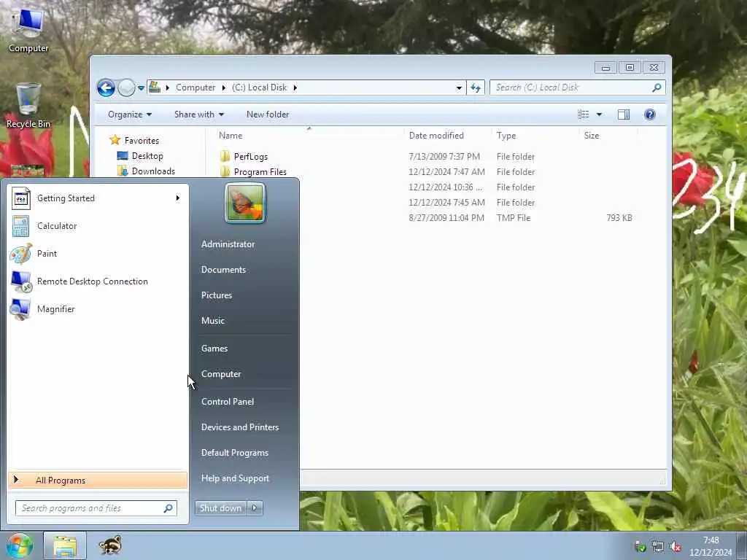Open shut down options arrow

point(255,508)
